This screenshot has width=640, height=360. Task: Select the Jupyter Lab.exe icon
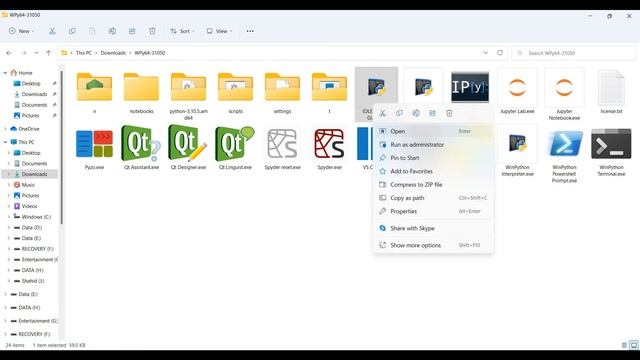click(x=517, y=87)
